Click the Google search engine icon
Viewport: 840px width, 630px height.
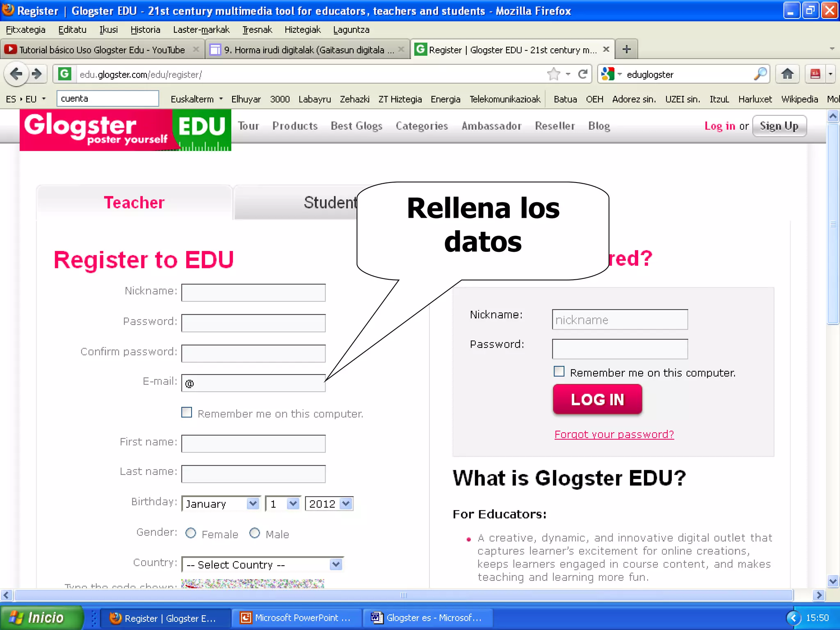click(x=607, y=74)
